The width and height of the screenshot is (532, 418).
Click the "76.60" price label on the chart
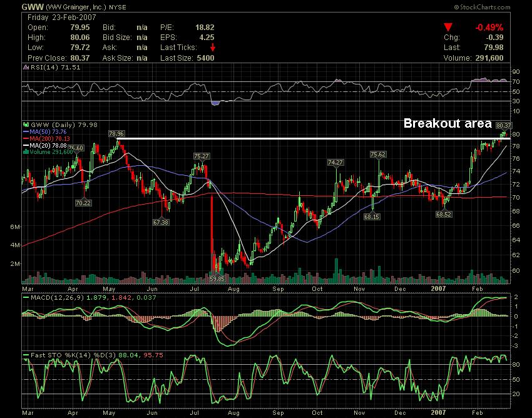pyautogui.click(x=76, y=148)
